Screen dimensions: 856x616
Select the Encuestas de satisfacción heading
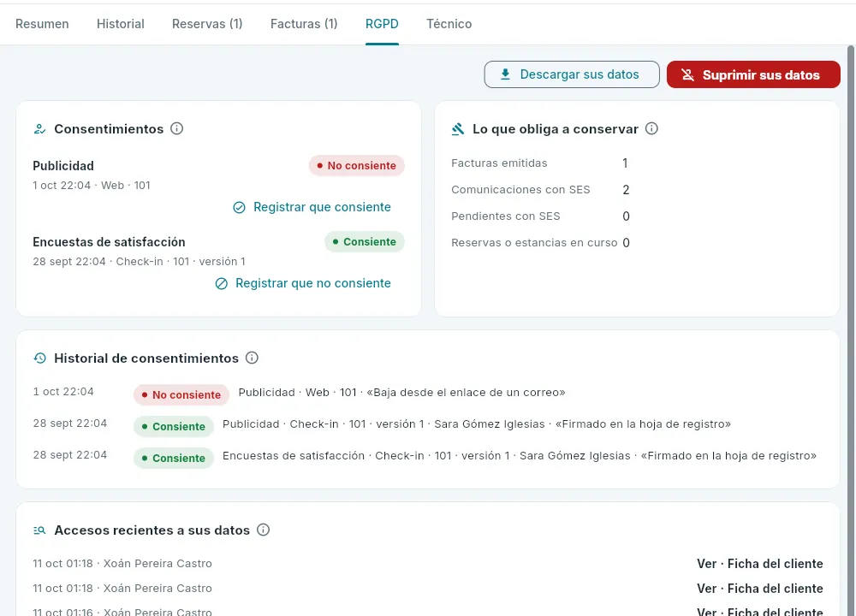[x=110, y=242]
